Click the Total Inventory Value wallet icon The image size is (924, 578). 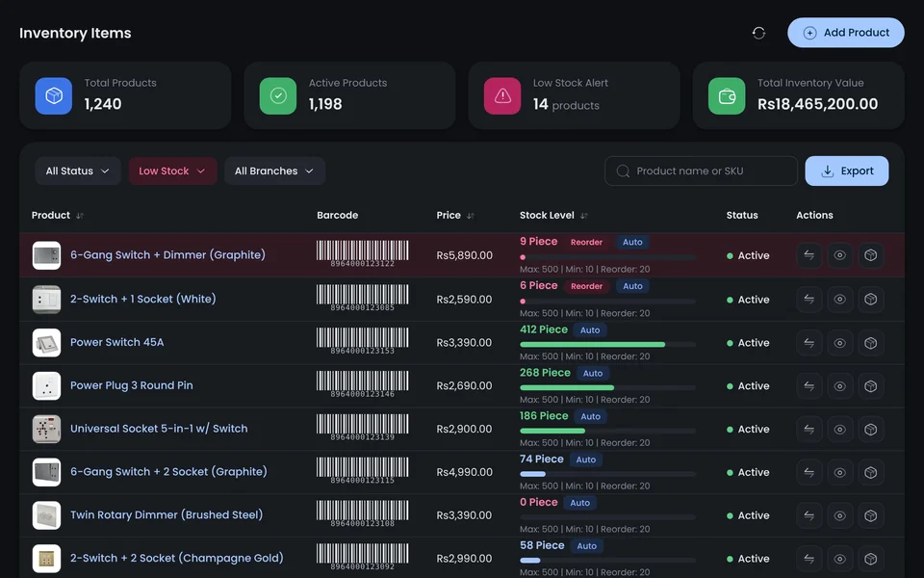pos(727,95)
